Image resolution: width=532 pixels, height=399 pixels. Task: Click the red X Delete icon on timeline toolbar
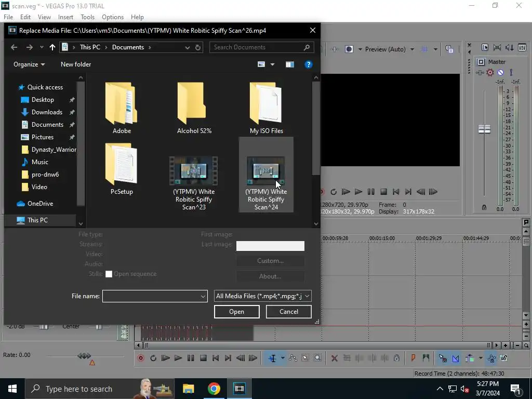tap(334, 358)
